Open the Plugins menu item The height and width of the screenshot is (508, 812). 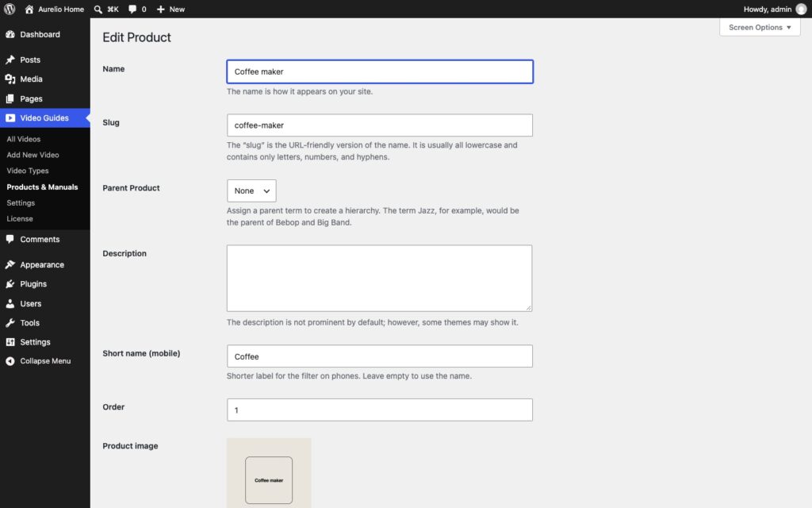tap(45, 283)
